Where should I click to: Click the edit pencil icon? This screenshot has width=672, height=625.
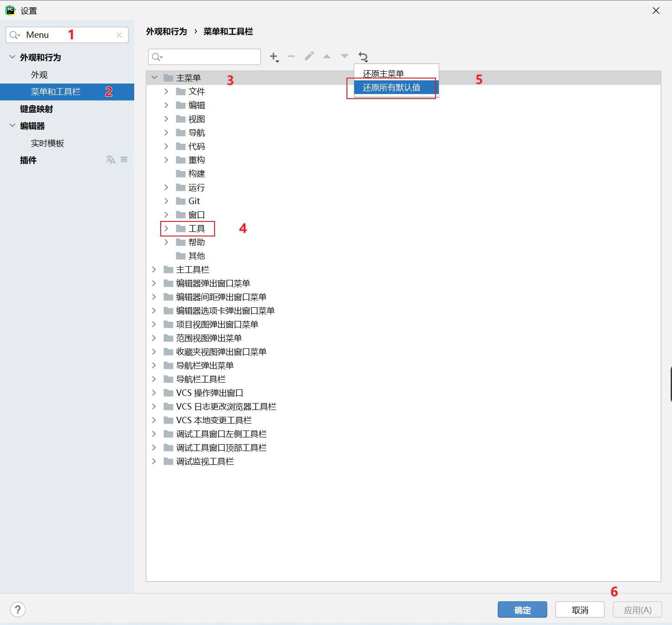coord(309,56)
